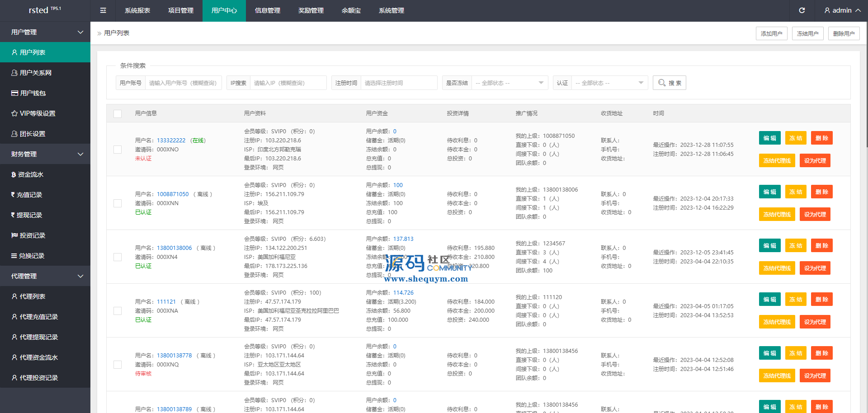Click the wallet icon beside 用户钱包
This screenshot has width=868, height=413.
point(14,93)
